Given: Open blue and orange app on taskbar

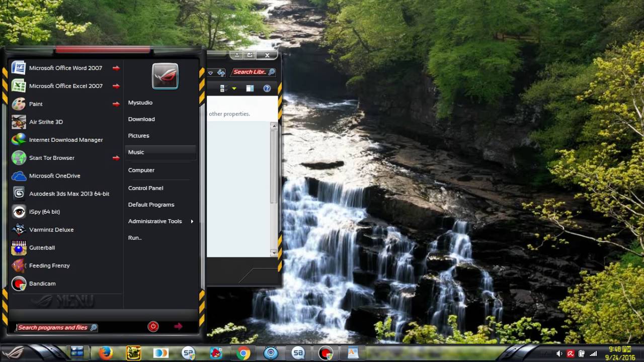Looking at the screenshot, I should [x=161, y=353].
